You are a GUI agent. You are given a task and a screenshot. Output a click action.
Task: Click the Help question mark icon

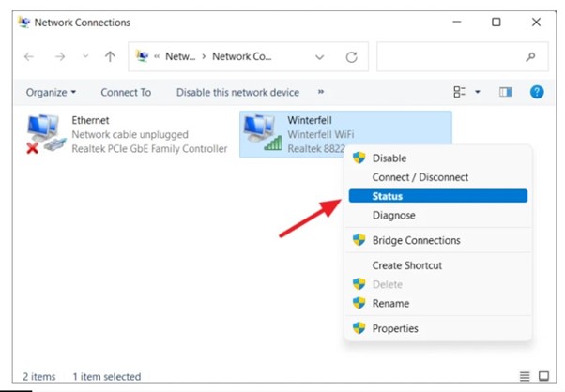tap(537, 92)
